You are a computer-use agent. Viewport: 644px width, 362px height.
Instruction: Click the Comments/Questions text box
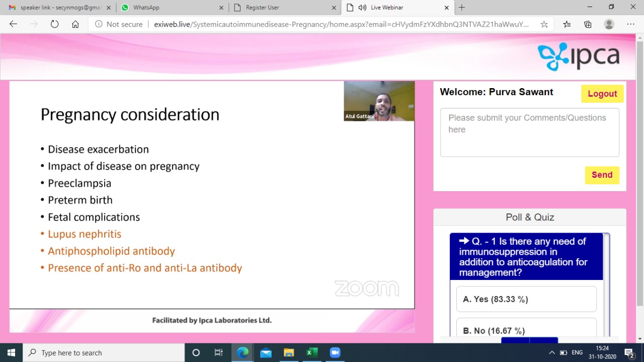[x=529, y=132]
